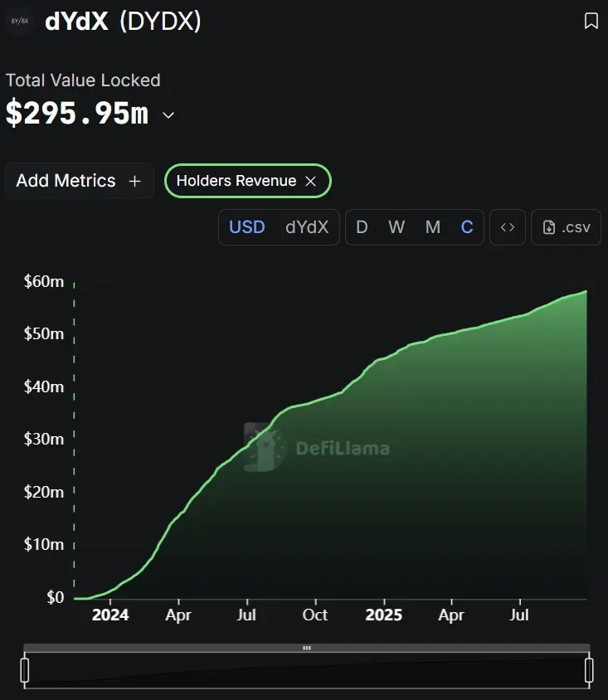Click the dYdX (DYDX) title
The height and width of the screenshot is (700, 608).
[124, 21]
